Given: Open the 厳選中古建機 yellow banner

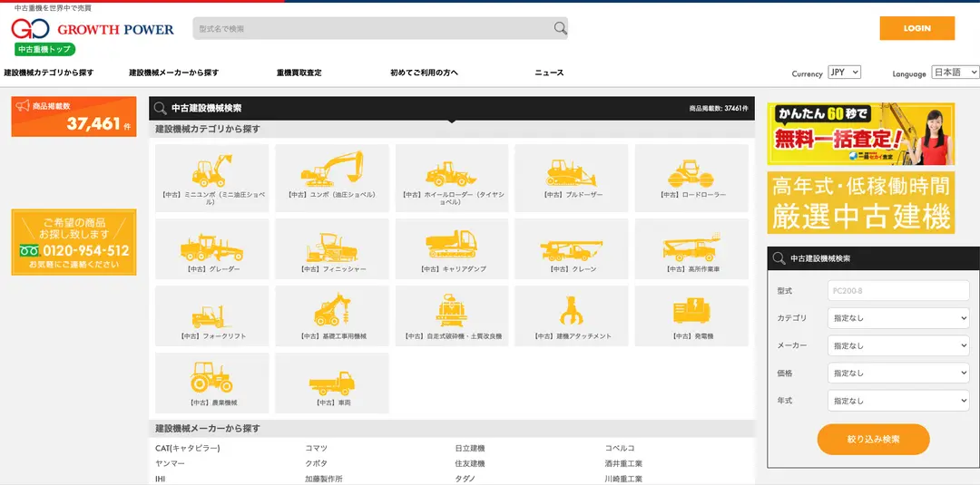Looking at the screenshot, I should coord(860,203).
